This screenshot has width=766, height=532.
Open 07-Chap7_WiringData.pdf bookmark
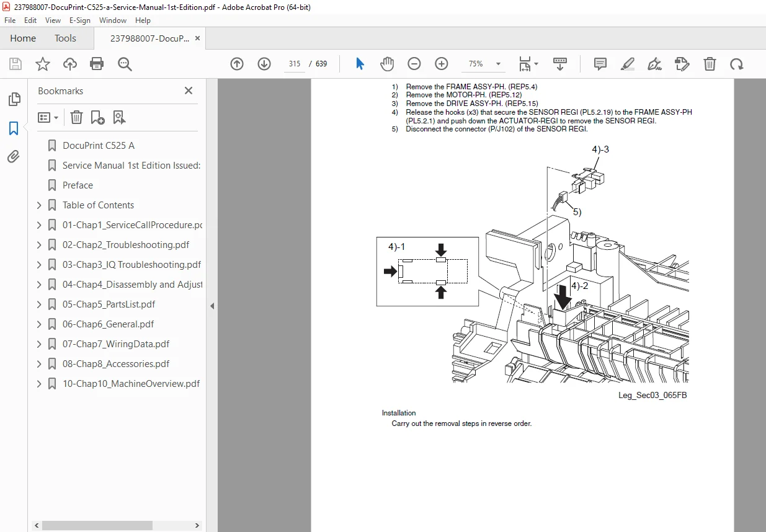click(116, 344)
